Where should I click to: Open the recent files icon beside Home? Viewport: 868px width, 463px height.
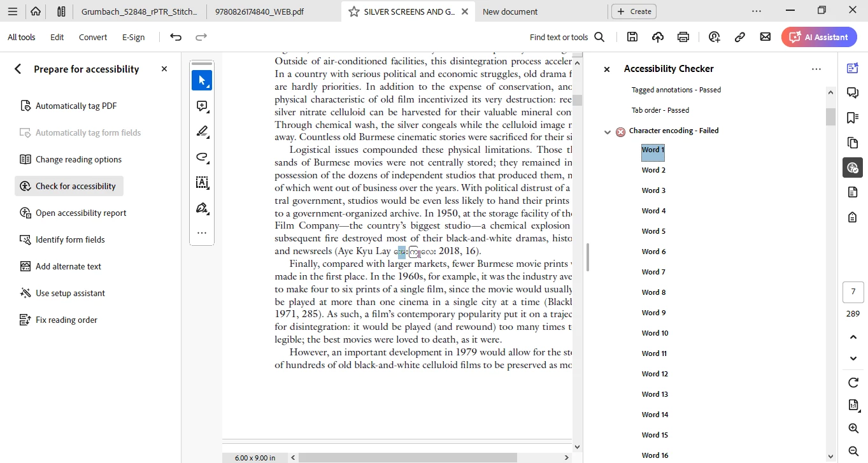point(61,11)
